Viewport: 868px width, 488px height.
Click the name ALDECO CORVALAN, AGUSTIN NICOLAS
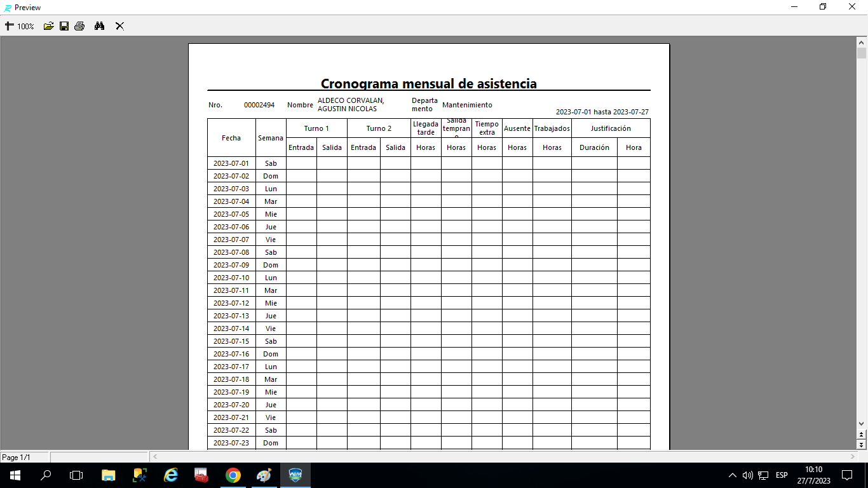351,105
